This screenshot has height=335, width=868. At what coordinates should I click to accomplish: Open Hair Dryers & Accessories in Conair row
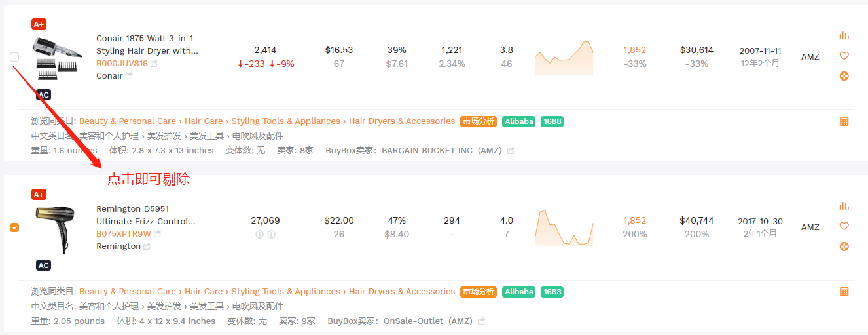(402, 121)
